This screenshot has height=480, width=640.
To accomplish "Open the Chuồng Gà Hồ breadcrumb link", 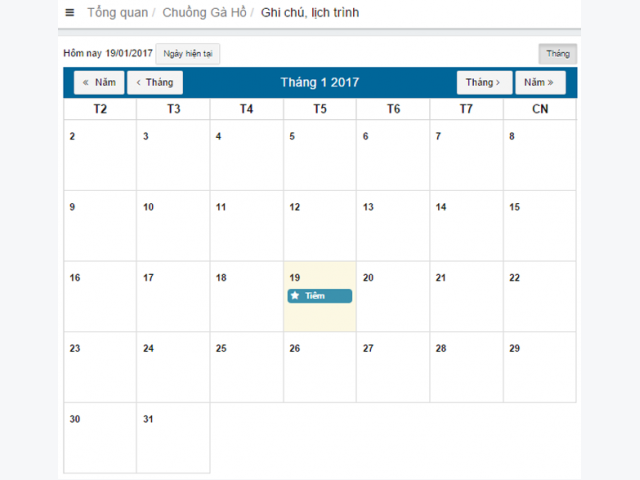I will [x=204, y=13].
